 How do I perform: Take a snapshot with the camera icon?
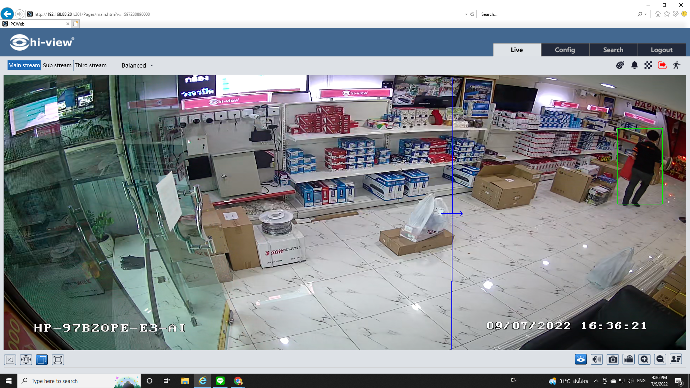pyautogui.click(x=613, y=359)
